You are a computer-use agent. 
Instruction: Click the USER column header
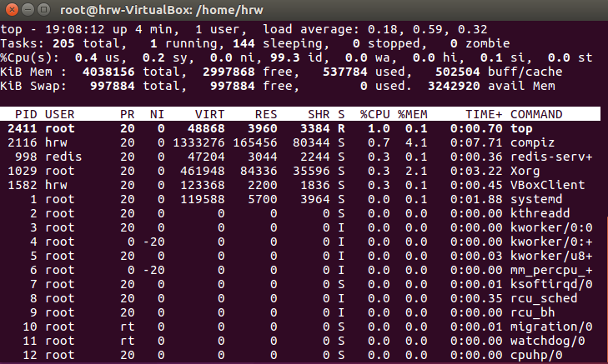click(60, 114)
